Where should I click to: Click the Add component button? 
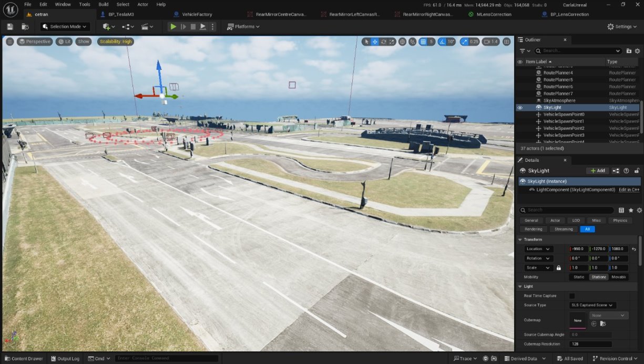point(597,171)
